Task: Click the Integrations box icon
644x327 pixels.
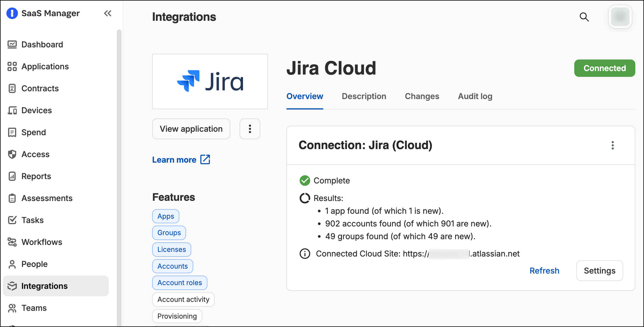Action: [x=12, y=286]
